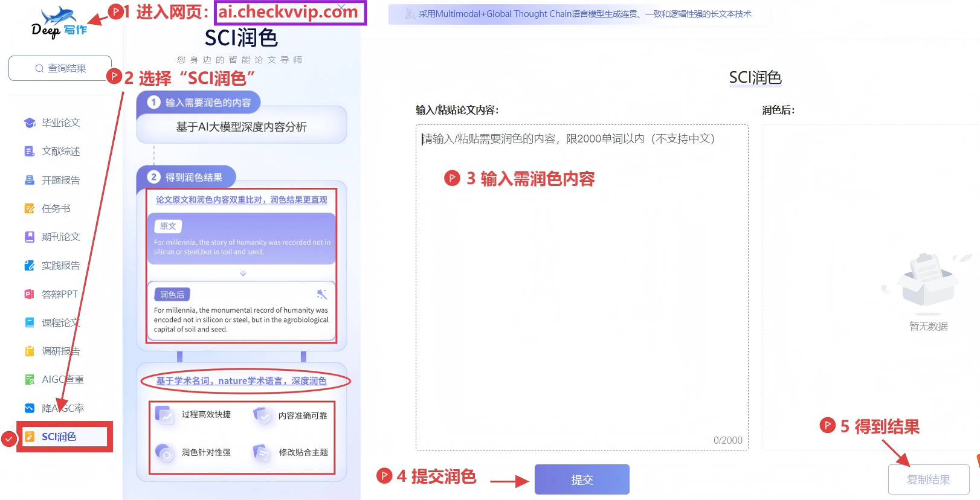Open 降AIGC率 menu item
The width and height of the screenshot is (980, 500).
click(63, 408)
